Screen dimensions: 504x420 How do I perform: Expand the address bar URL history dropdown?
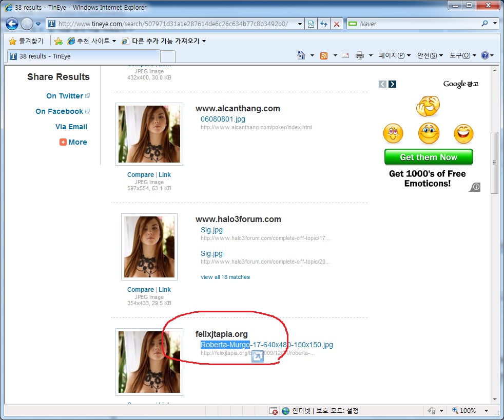coord(300,24)
